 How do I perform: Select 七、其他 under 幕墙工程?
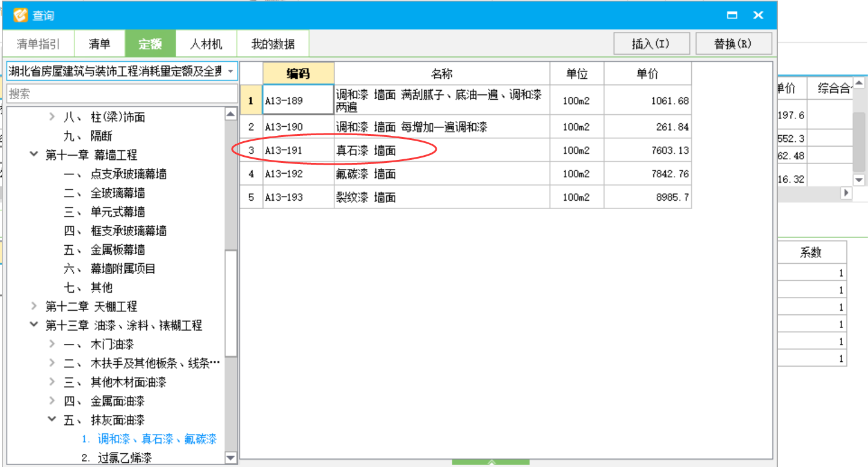pos(88,287)
